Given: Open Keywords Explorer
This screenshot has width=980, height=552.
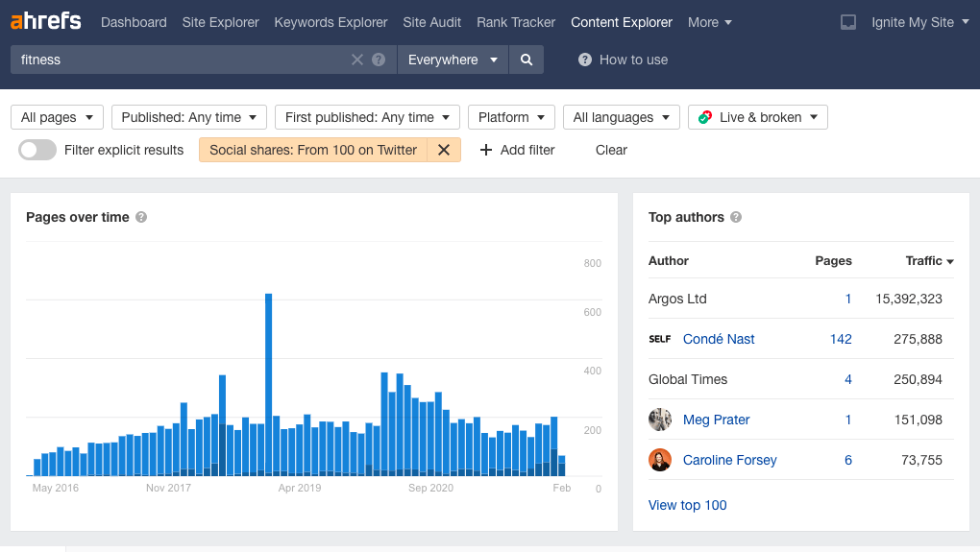Looking at the screenshot, I should (331, 22).
